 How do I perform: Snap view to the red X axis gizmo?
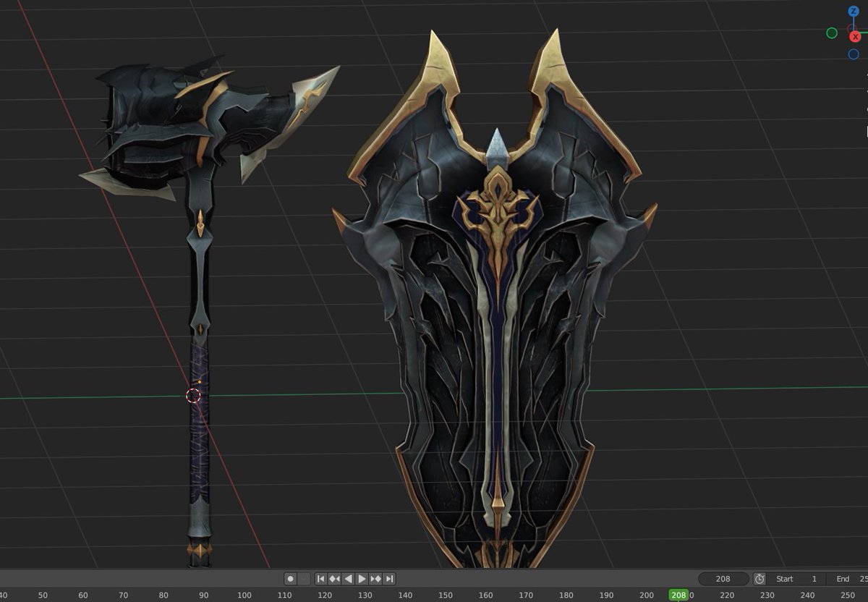tap(855, 36)
